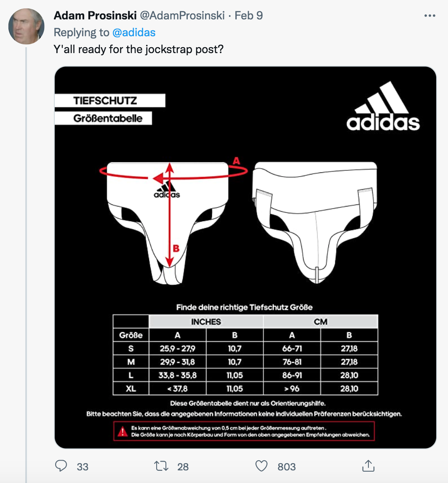Click the reply count of 33
This screenshot has width=448, height=483.
tap(83, 467)
